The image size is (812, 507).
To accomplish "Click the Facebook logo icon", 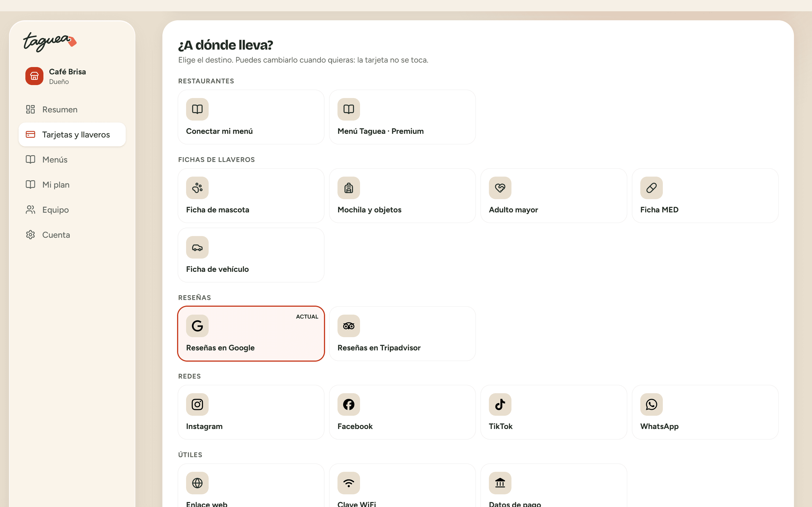I will pyautogui.click(x=348, y=404).
